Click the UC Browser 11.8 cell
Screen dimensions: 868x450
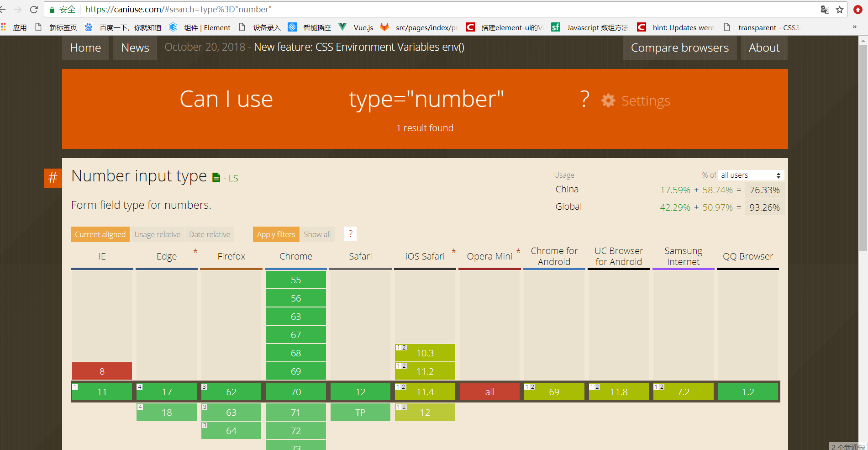[x=619, y=392]
